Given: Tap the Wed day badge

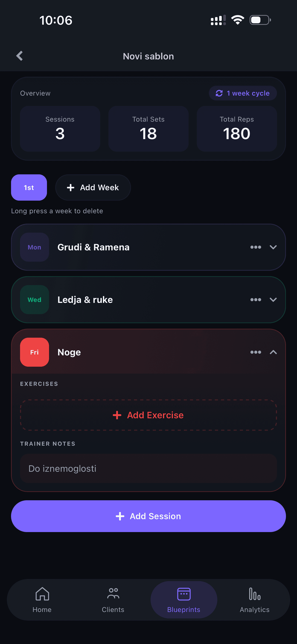Looking at the screenshot, I should click(x=35, y=300).
